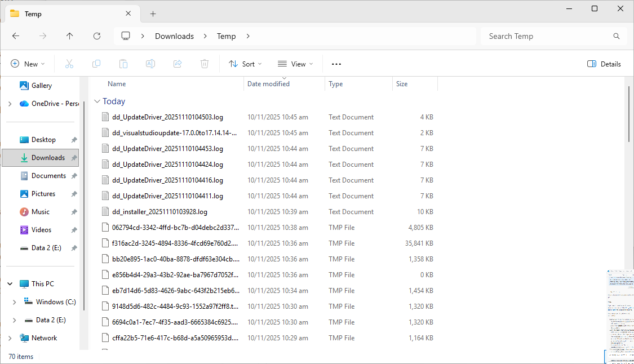Go back to previous folder
This screenshot has width=634, height=364.
pyautogui.click(x=16, y=36)
